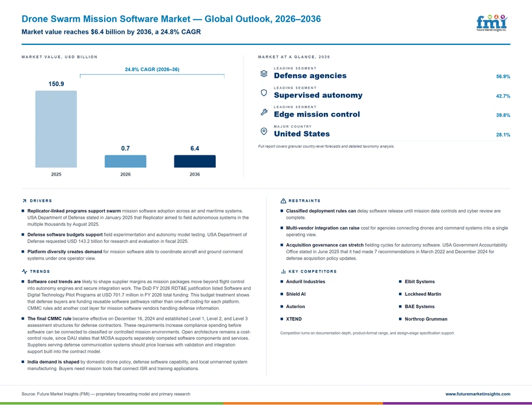Click the location pin icon beside United States
This screenshot has width=532, height=405.
tap(264, 131)
